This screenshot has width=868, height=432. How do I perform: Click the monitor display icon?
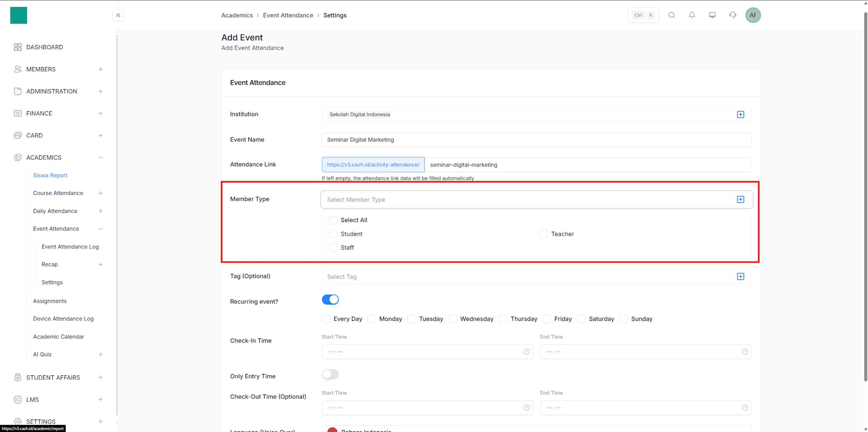[x=712, y=15]
